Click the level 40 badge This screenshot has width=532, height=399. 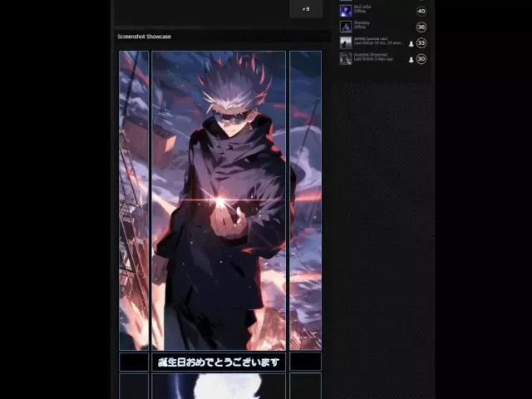421,11
